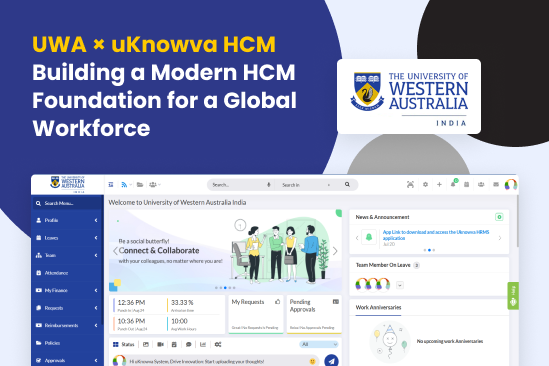Expand the Requests chevron arrow
The width and height of the screenshot is (549, 366).
pyautogui.click(x=96, y=308)
